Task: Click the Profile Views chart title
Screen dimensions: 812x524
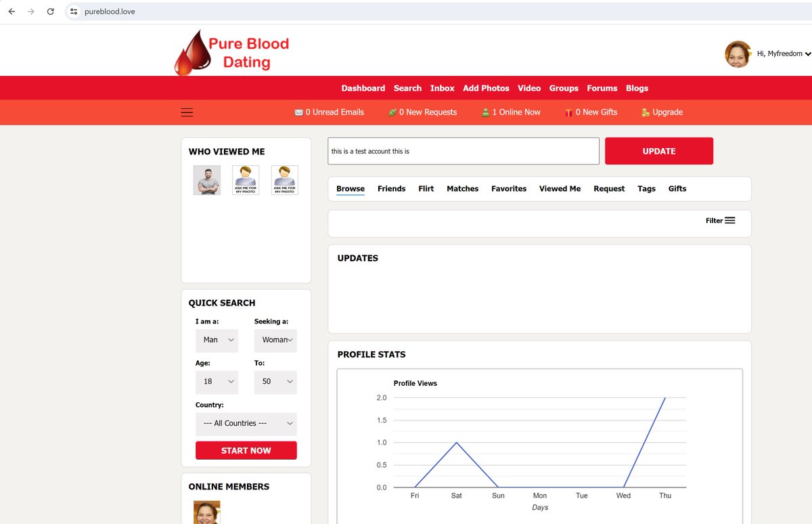Action: tap(415, 383)
